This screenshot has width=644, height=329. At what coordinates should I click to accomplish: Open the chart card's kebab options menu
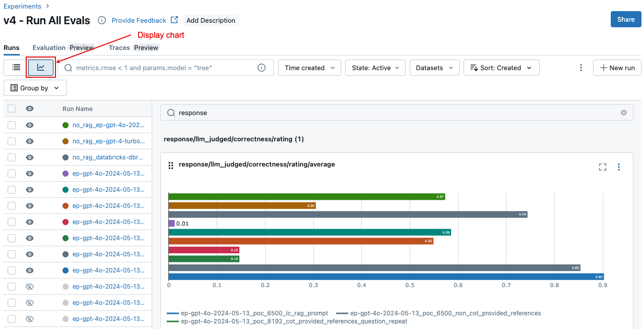click(x=619, y=167)
